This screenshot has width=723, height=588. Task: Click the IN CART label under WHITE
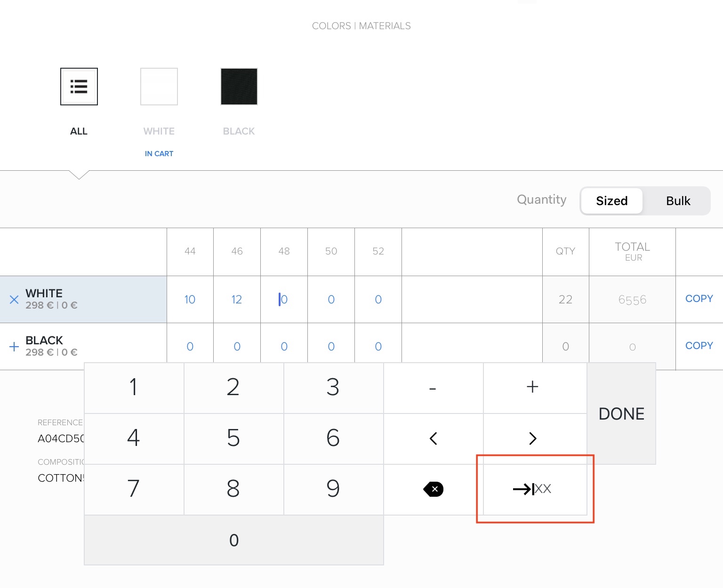tap(159, 154)
